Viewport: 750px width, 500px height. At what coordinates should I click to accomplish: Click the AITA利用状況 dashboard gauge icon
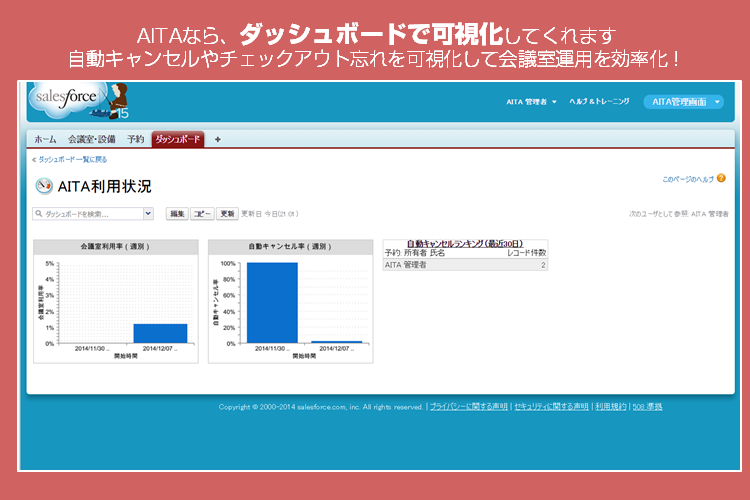click(44, 186)
